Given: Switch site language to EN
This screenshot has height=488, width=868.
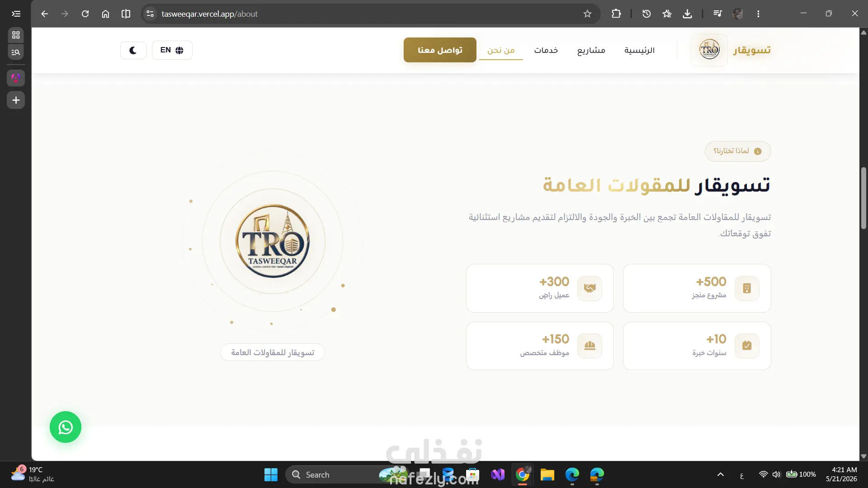Looking at the screenshot, I should coord(172,50).
